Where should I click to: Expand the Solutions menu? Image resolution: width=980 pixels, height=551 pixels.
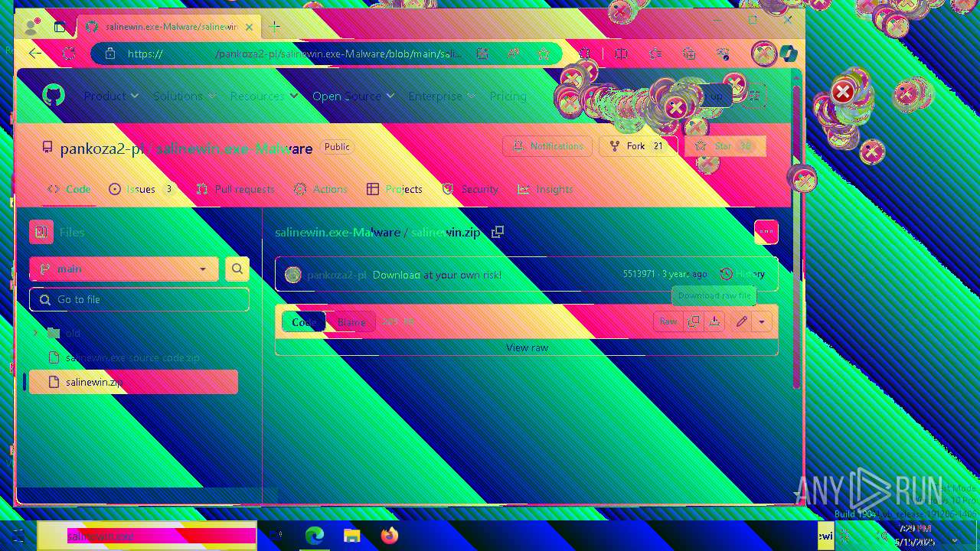click(x=185, y=96)
